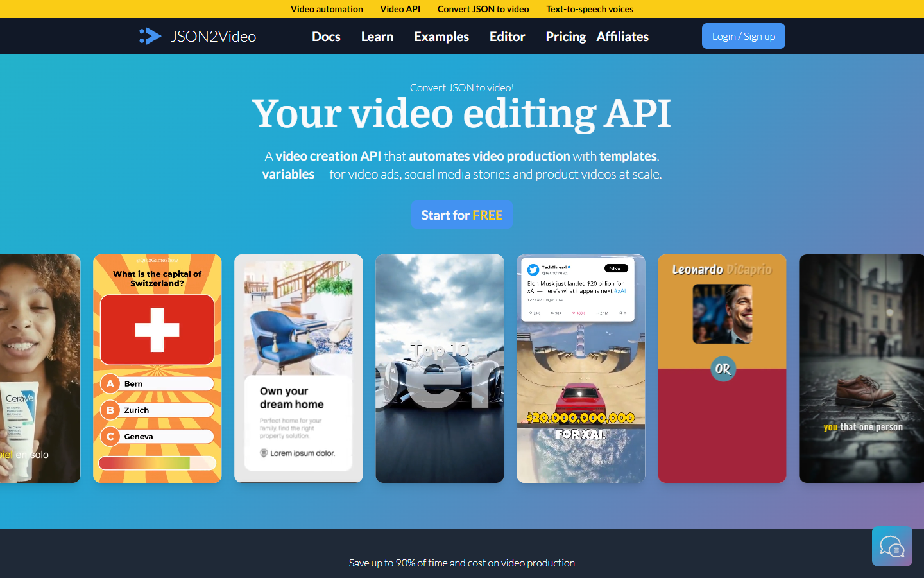Viewport: 924px width, 578px height.
Task: Open the Editor menu item
Action: 507,37
